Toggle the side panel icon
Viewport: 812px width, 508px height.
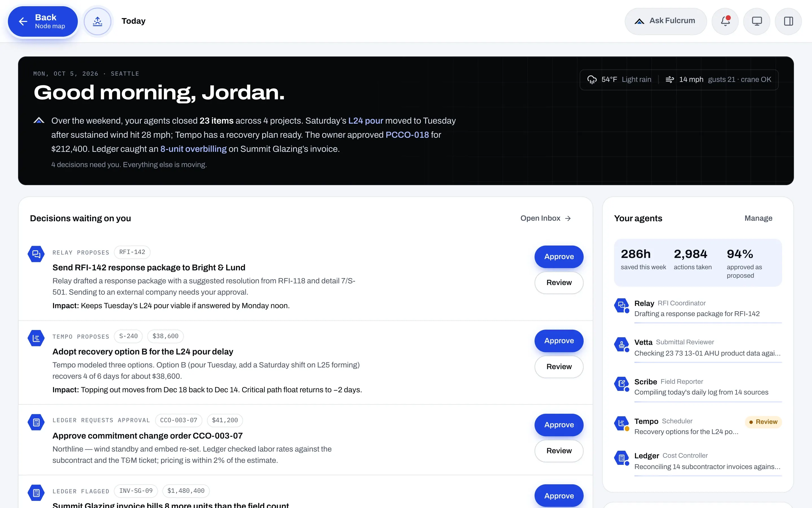click(x=788, y=21)
